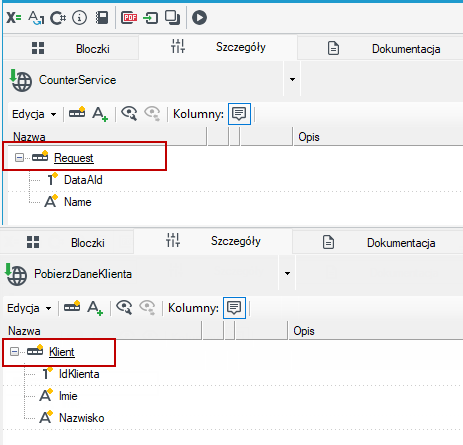Image resolution: width=463 pixels, height=445 pixels.
Task: Click Nazwa column header in PobierzDaneKlienta panel
Action: point(102,331)
